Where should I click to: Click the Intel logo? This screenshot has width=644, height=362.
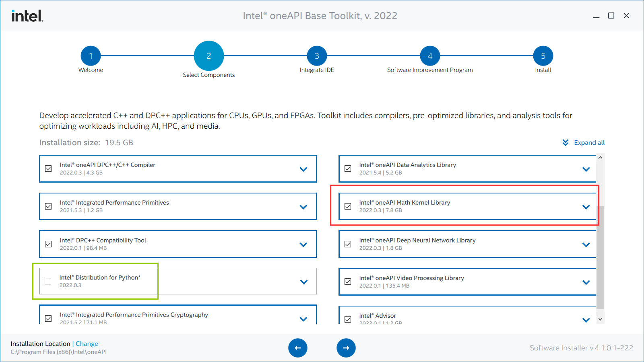click(27, 16)
